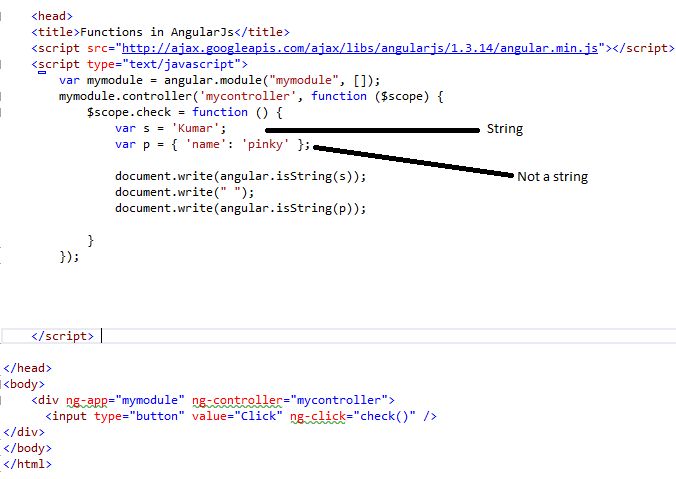Click the closing </html> tag
This screenshot has height=479, width=676.
point(28,464)
